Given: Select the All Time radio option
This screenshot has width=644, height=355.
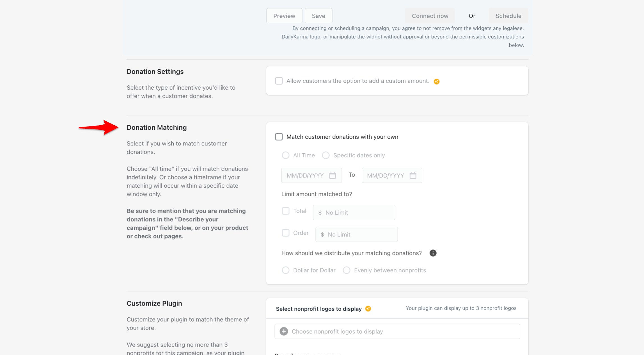Looking at the screenshot, I should (285, 155).
